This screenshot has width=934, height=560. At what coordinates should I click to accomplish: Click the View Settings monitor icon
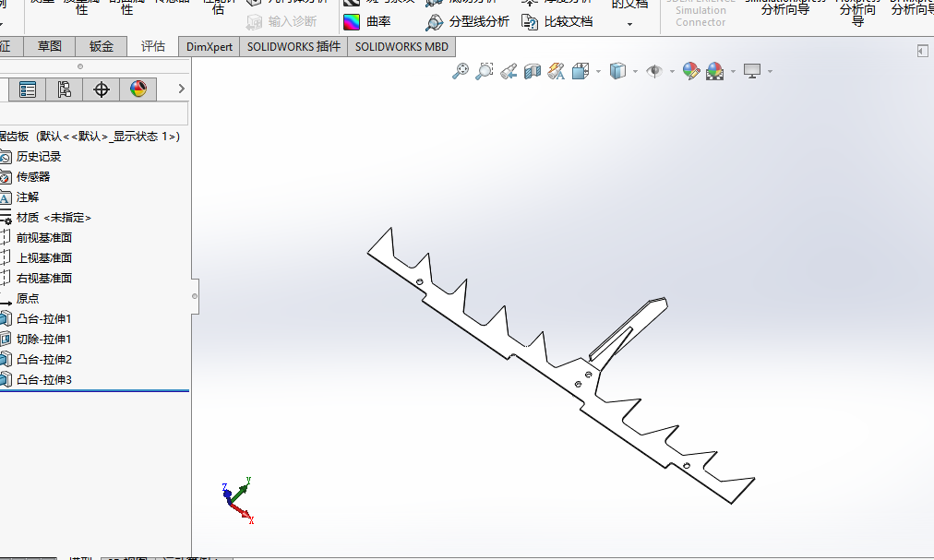click(x=752, y=71)
